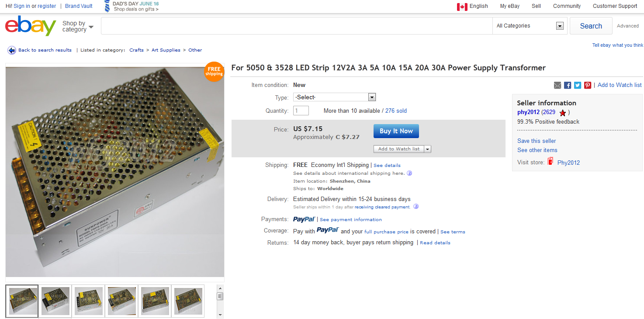Open the My eBay menu
The height and width of the screenshot is (319, 644).
510,6
